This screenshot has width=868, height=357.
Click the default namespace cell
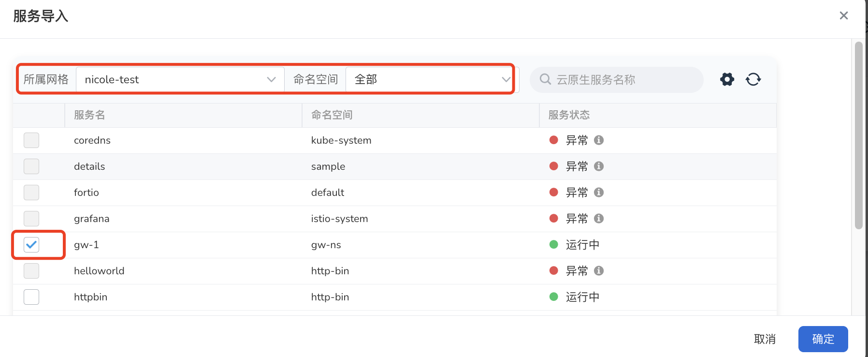coord(328,193)
